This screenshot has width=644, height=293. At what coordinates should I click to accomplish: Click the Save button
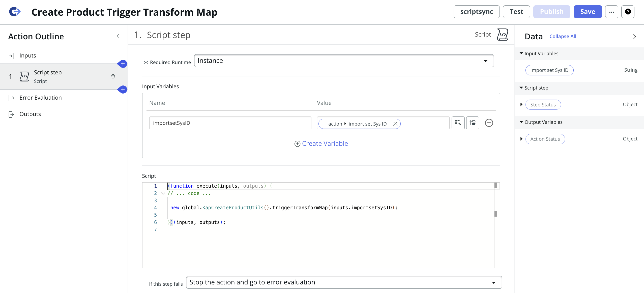[588, 12]
